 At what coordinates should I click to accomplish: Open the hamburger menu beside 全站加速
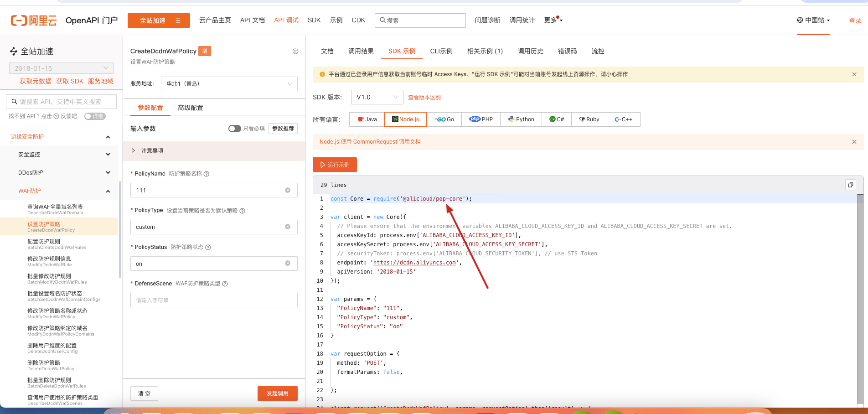(178, 21)
